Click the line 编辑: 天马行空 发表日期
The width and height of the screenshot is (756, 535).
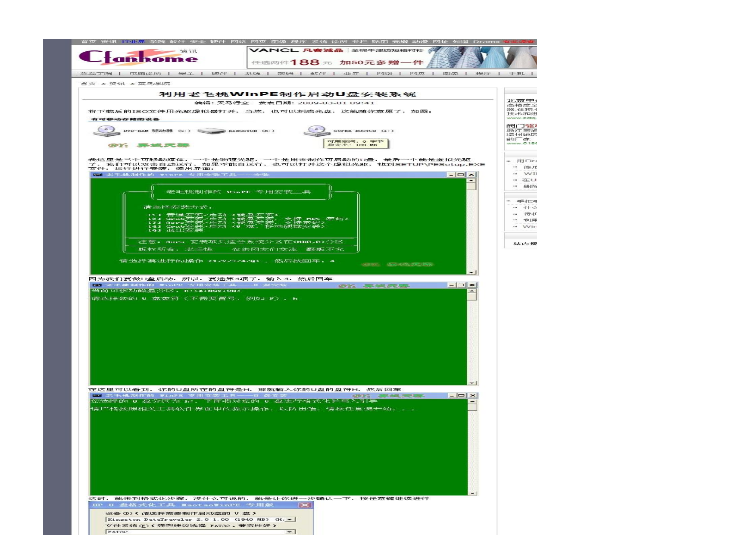point(284,103)
